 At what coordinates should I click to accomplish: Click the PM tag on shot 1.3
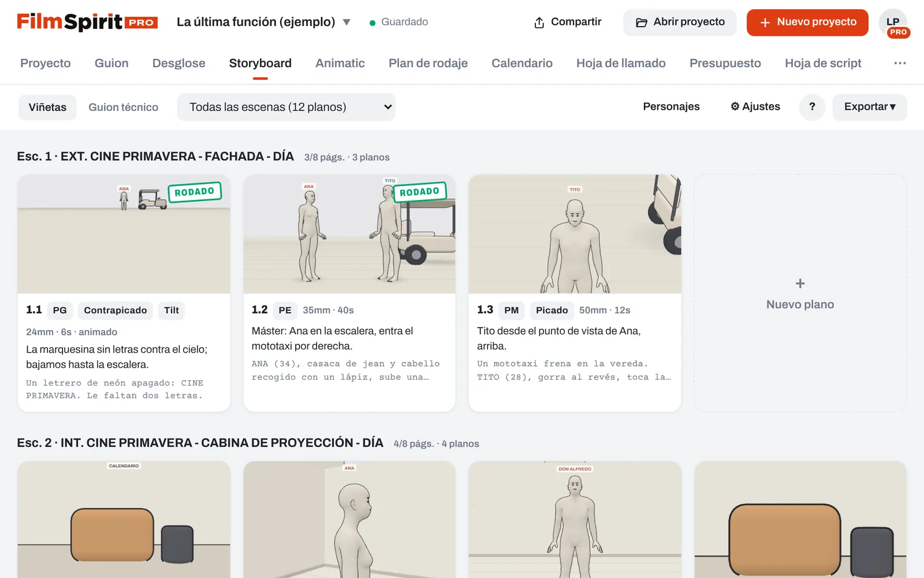click(511, 310)
